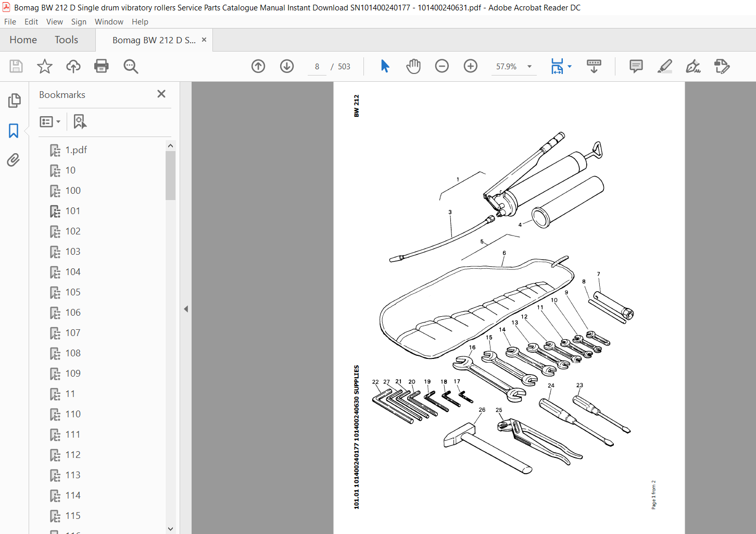Open the Help menu
Screen dimensions: 756x534
[x=140, y=22]
